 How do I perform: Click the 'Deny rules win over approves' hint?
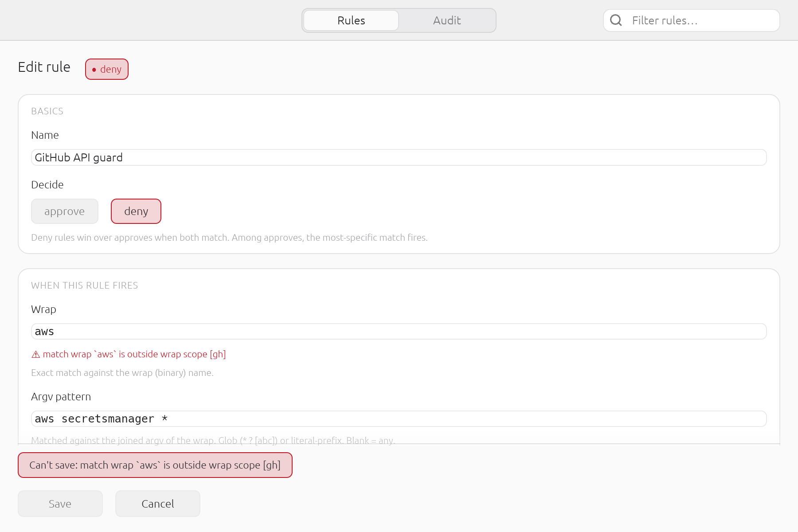pos(229,238)
